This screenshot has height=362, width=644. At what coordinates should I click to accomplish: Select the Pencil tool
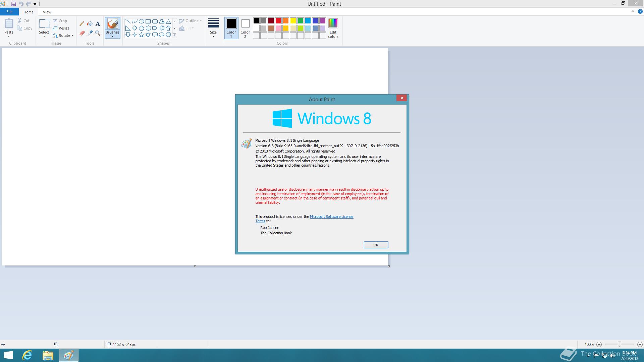pyautogui.click(x=82, y=24)
